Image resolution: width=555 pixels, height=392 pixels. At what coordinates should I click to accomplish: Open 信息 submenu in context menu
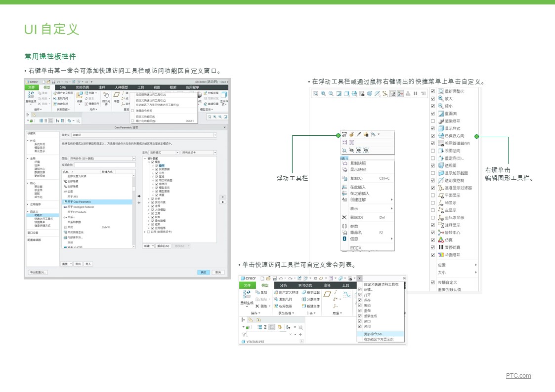(x=367, y=238)
